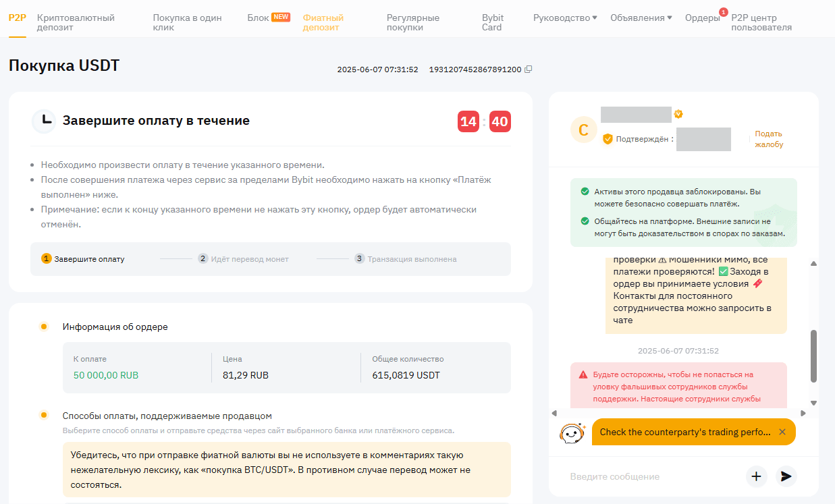
Task: Copy the order number with copy icon
Action: point(529,69)
